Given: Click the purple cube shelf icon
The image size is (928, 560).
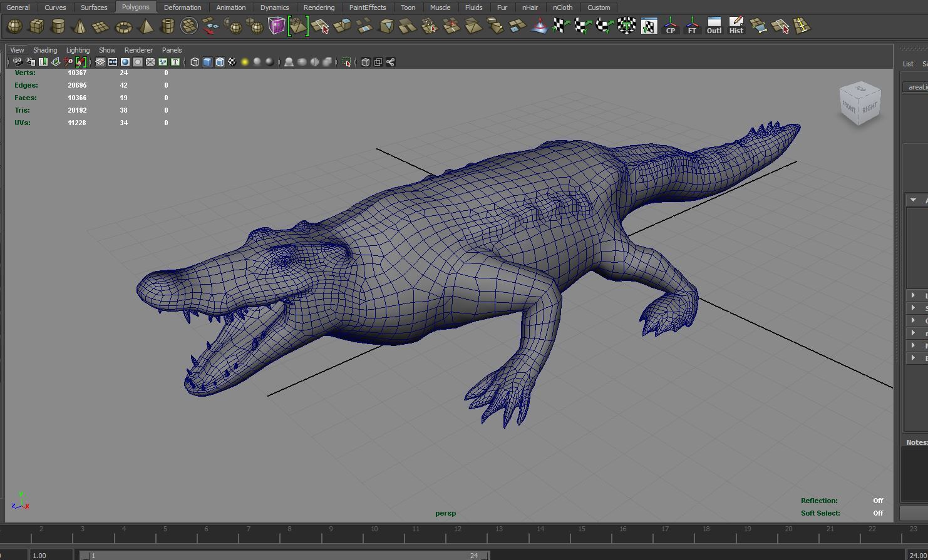Looking at the screenshot, I should (276, 26).
